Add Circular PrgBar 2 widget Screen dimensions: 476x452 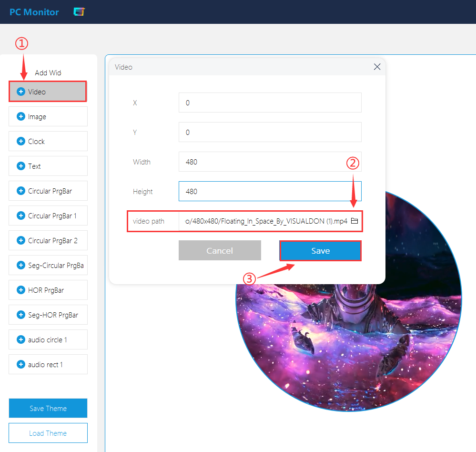pos(48,240)
